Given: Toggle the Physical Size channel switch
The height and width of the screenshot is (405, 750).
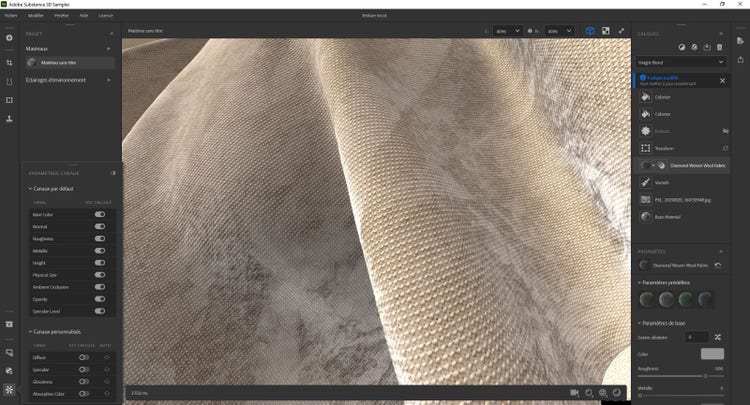Looking at the screenshot, I should click(99, 275).
